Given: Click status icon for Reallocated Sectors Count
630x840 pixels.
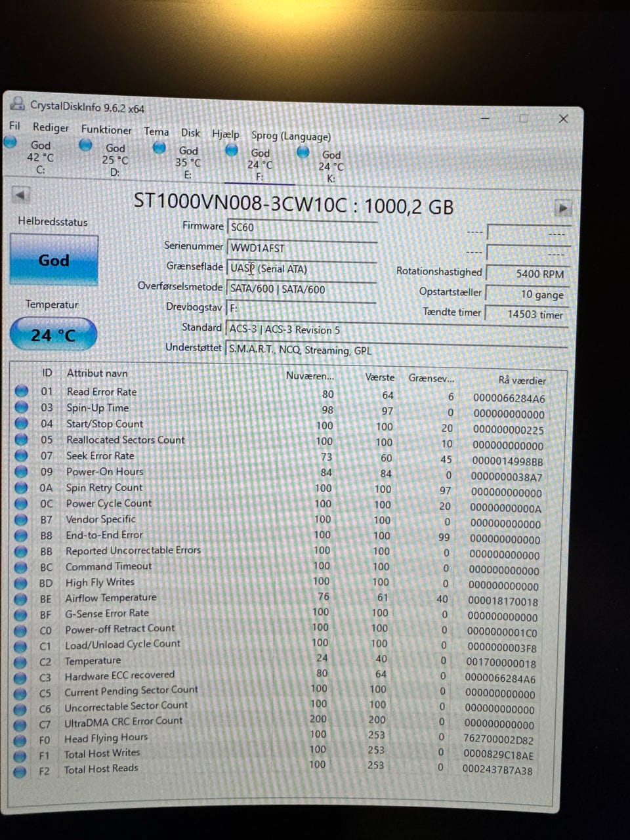Looking at the screenshot, I should click(x=22, y=440).
